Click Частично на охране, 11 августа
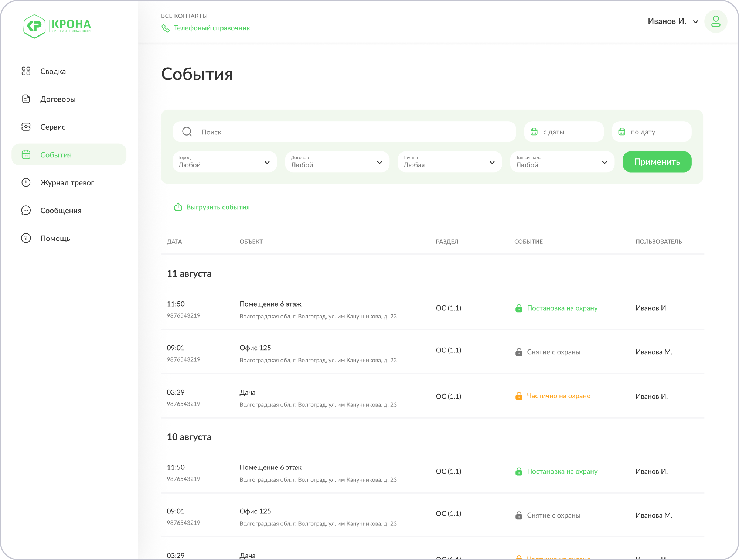This screenshot has width=739, height=560. coord(558,396)
